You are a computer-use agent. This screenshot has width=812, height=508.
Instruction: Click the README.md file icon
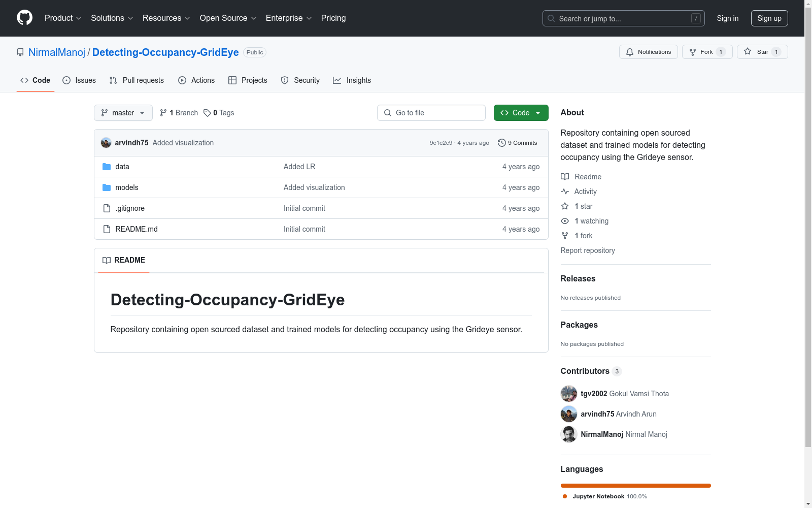click(107, 229)
